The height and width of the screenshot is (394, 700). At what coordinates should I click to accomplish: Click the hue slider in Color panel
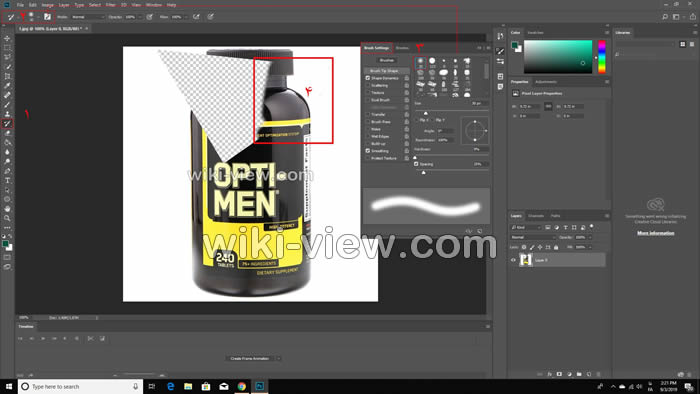pyautogui.click(x=602, y=57)
